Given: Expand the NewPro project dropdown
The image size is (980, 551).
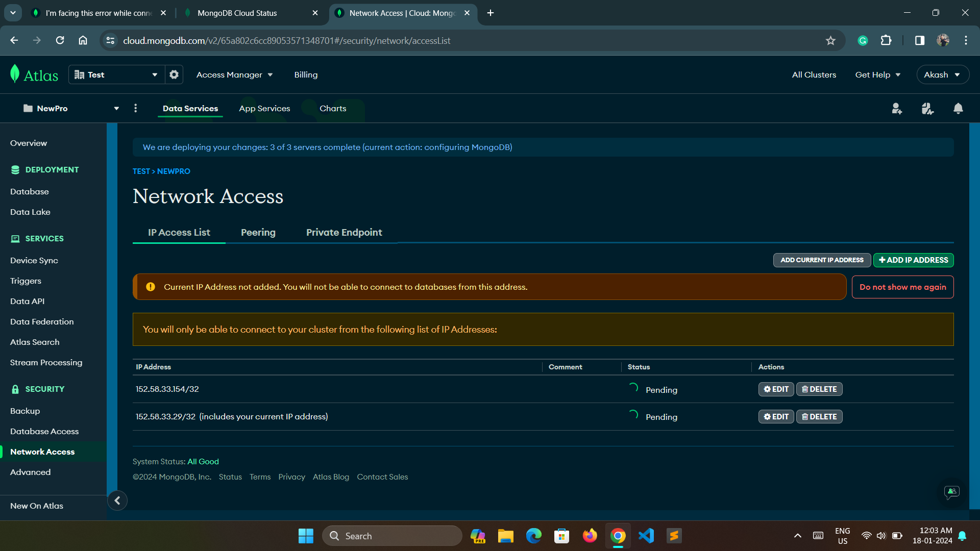Looking at the screenshot, I should coord(116,108).
